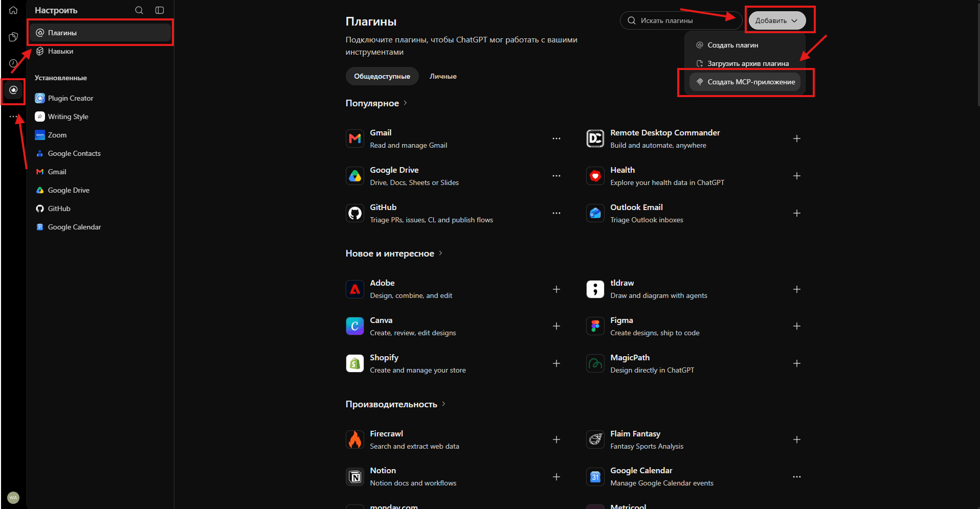Add Canva via its plus icon
Screen dimensions: 980x509
pyautogui.click(x=556, y=326)
